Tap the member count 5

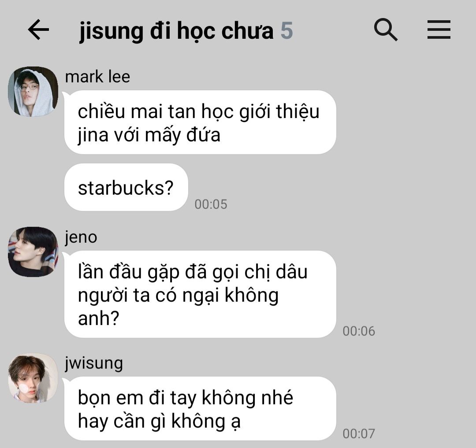(x=286, y=31)
